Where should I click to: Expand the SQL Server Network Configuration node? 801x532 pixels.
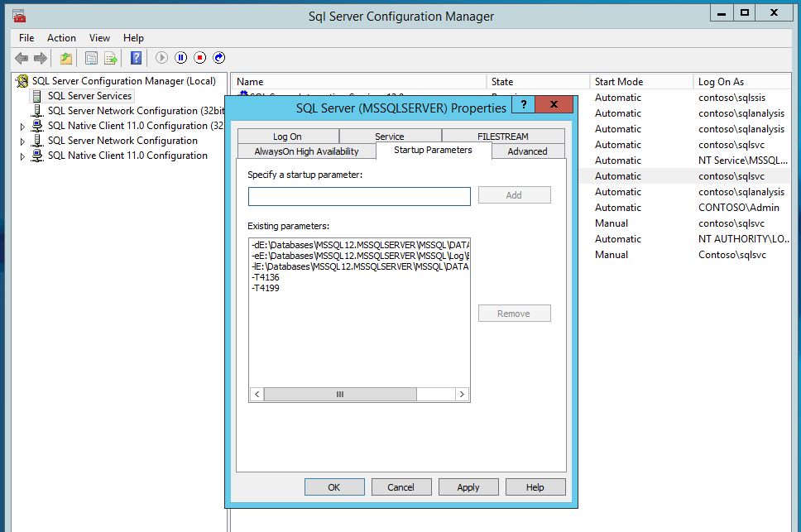click(x=22, y=141)
